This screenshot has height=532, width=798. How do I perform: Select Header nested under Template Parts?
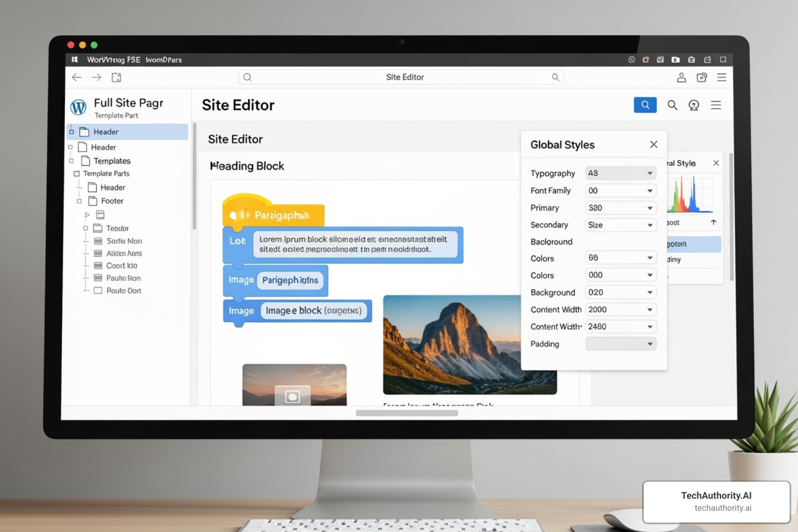pos(107,188)
